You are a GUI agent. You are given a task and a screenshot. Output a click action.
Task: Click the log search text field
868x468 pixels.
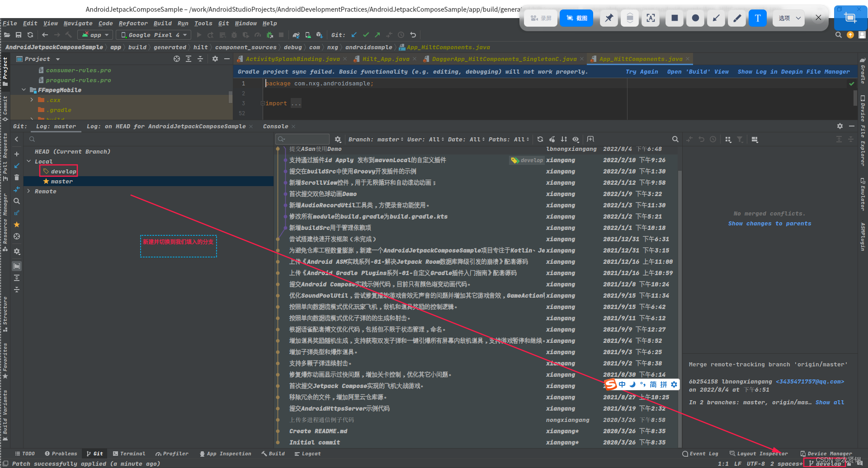pos(303,139)
